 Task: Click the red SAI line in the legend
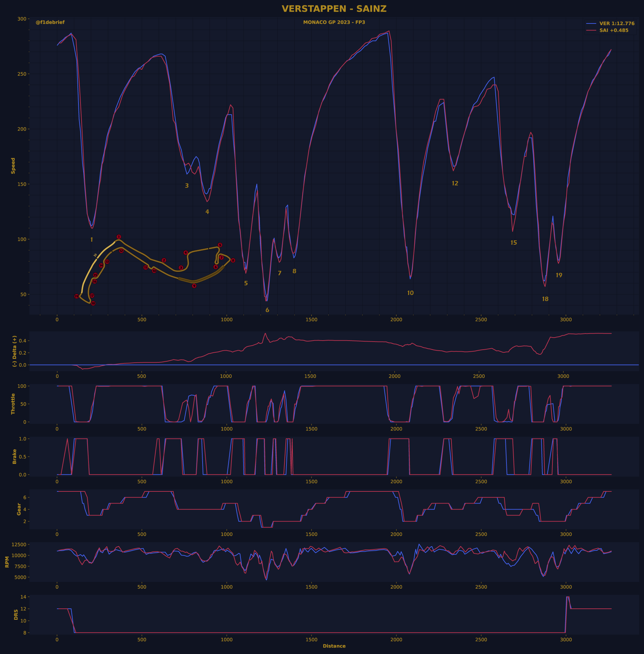591,31
